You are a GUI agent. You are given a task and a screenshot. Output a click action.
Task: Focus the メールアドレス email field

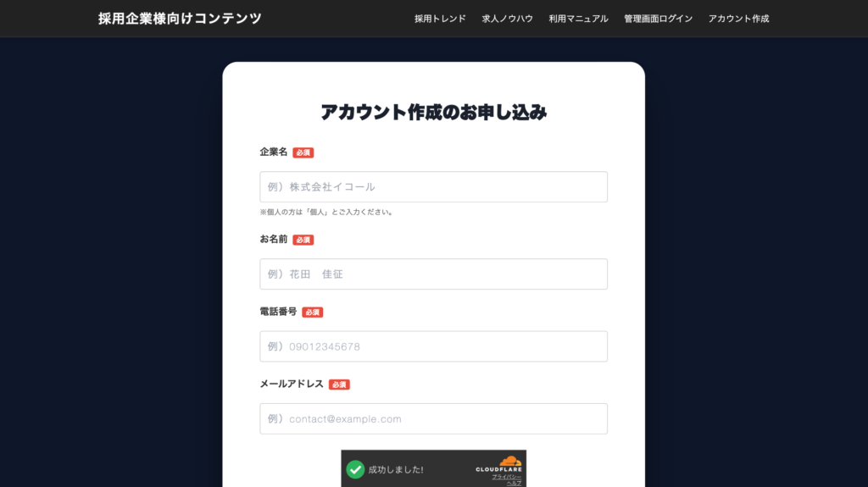433,418
